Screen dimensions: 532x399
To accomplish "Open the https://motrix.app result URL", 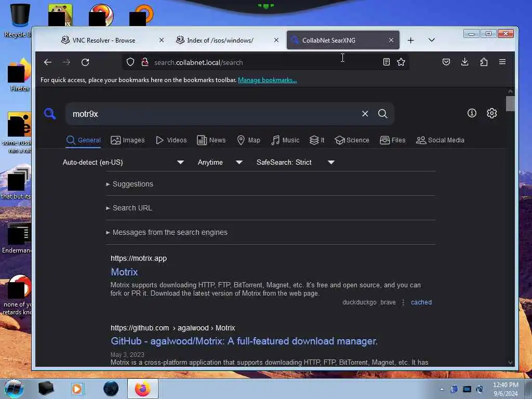I will pyautogui.click(x=139, y=258).
